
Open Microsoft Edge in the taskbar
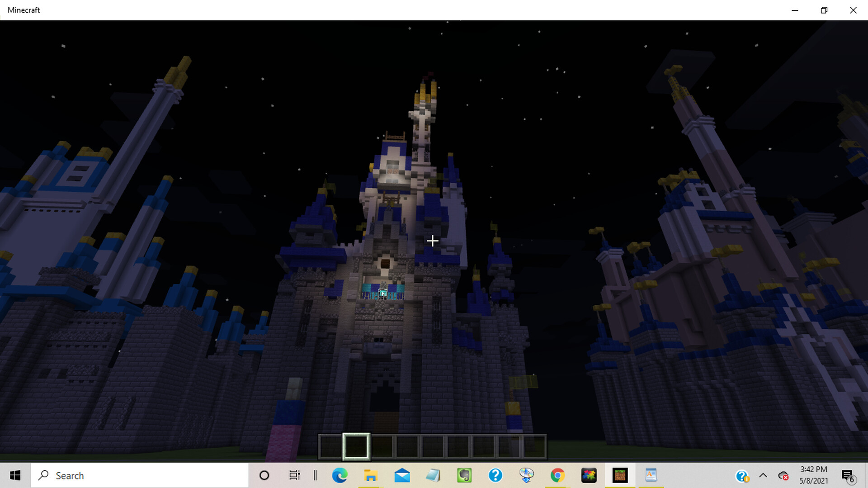click(340, 475)
